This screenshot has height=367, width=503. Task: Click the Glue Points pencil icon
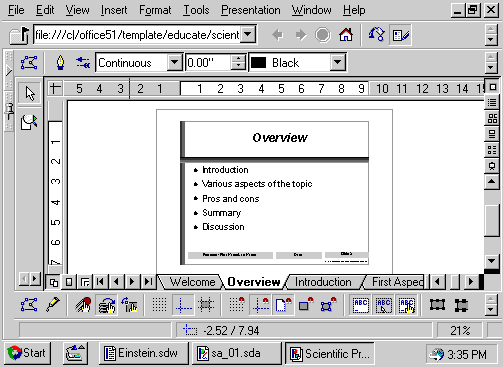[53, 305]
